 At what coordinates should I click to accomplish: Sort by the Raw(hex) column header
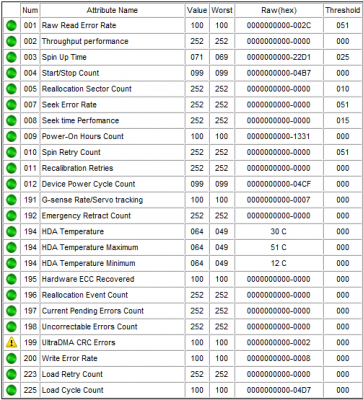tap(279, 10)
